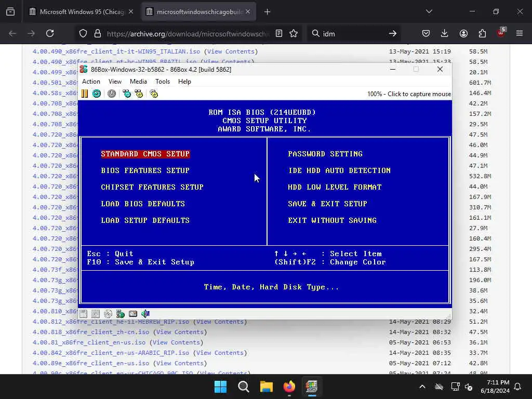Reload the archive.org page
Viewport: 532px width, 399px height.
pyautogui.click(x=50, y=33)
